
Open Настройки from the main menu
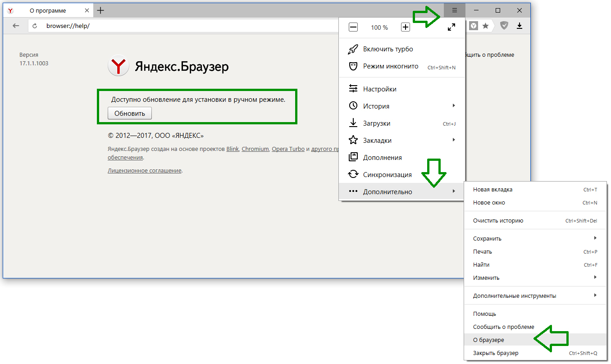[379, 89]
